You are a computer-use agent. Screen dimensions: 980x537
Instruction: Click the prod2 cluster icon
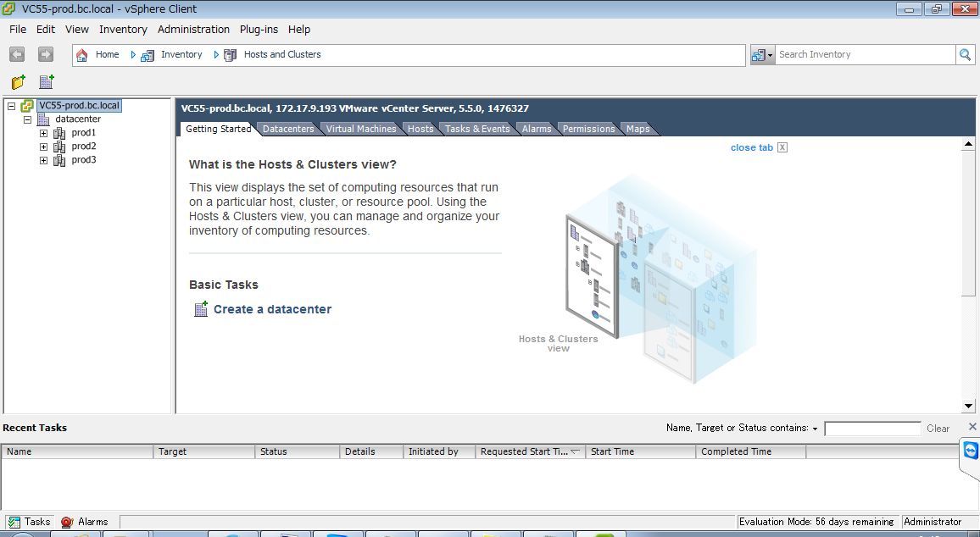59,147
